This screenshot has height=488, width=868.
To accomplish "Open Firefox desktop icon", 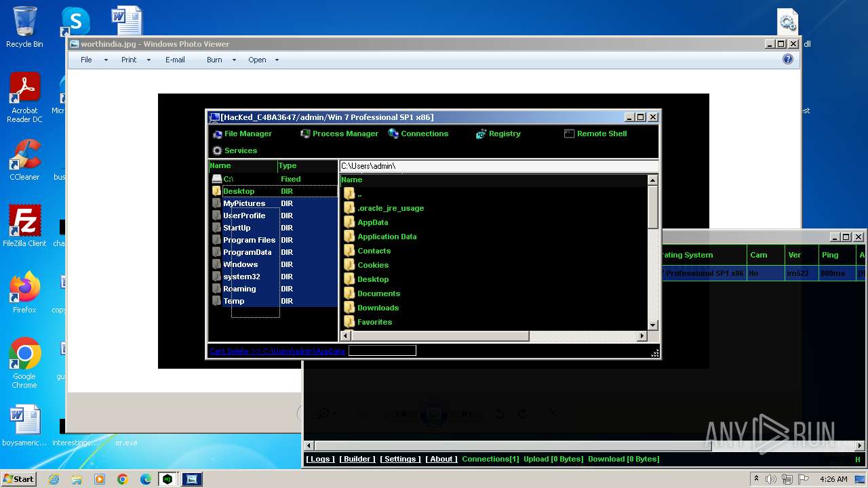I will coord(24,293).
